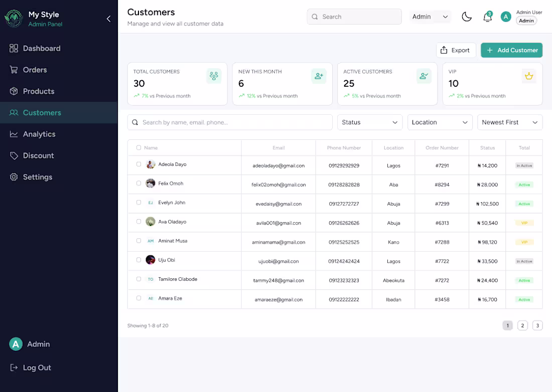
Task: Click Felix Omoh's Active status badge
Action: tap(524, 184)
